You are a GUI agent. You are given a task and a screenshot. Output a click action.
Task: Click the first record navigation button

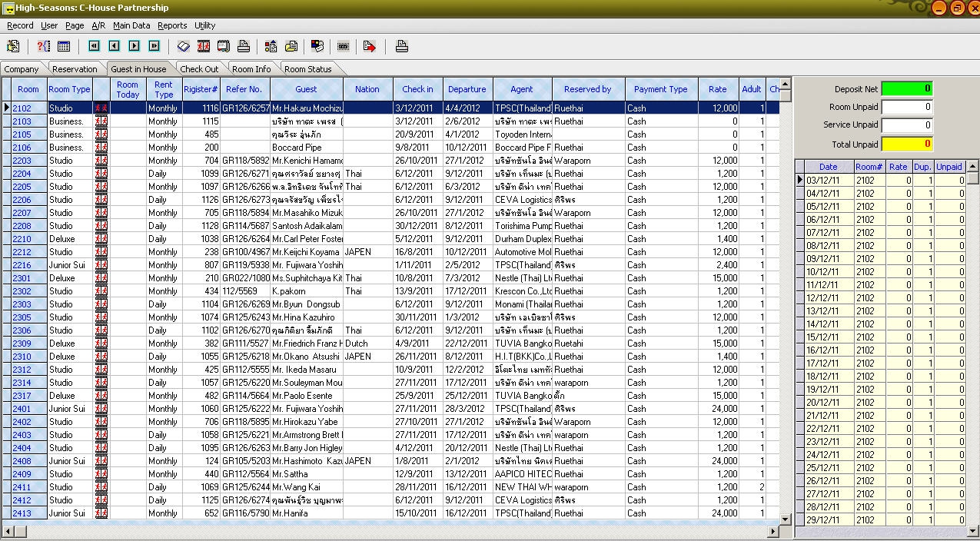[x=94, y=46]
